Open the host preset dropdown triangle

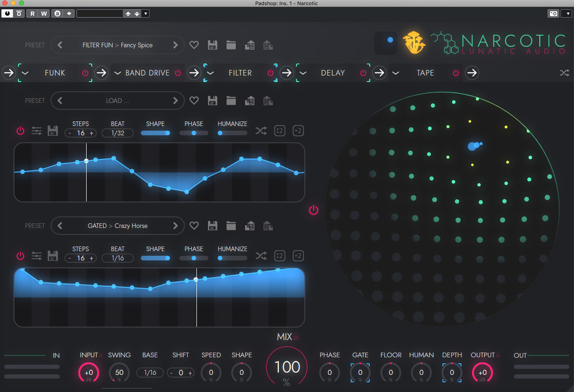[x=146, y=14]
